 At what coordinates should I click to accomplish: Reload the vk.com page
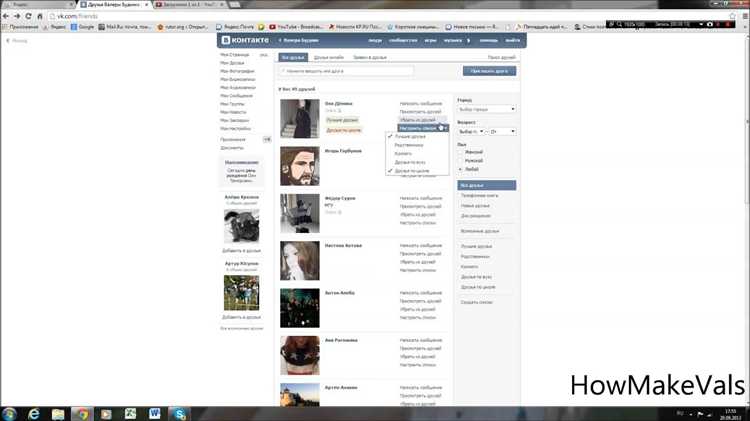pyautogui.click(x=28, y=16)
